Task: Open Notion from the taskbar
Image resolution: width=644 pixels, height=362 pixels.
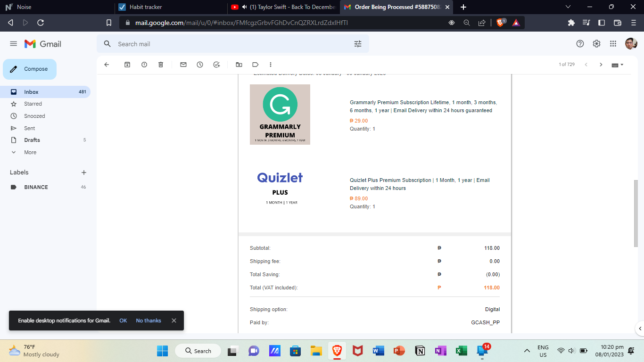Action: [420, 351]
